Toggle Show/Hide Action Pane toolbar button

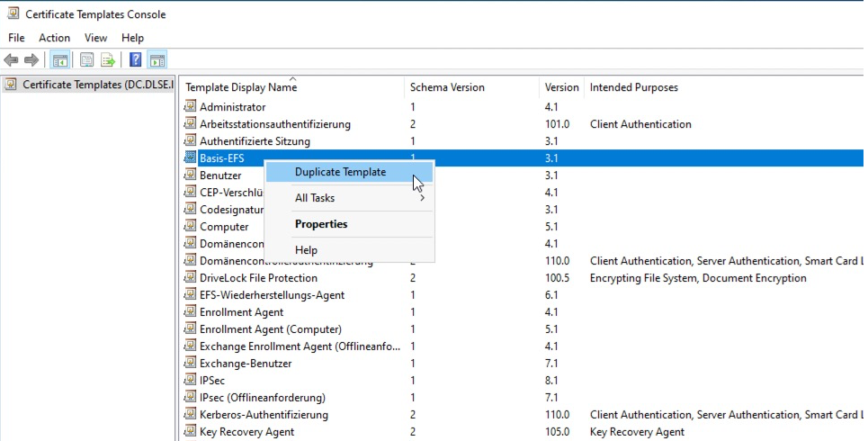157,60
